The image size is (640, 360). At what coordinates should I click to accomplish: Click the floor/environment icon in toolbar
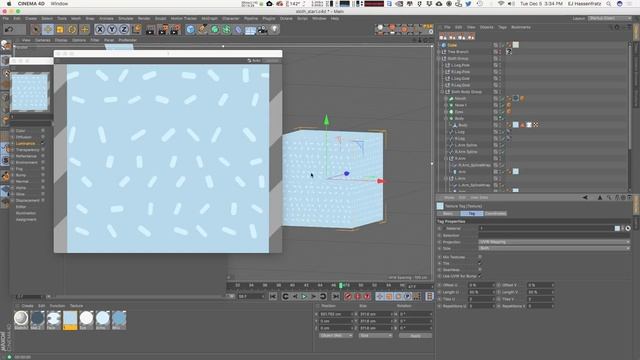pos(250,29)
